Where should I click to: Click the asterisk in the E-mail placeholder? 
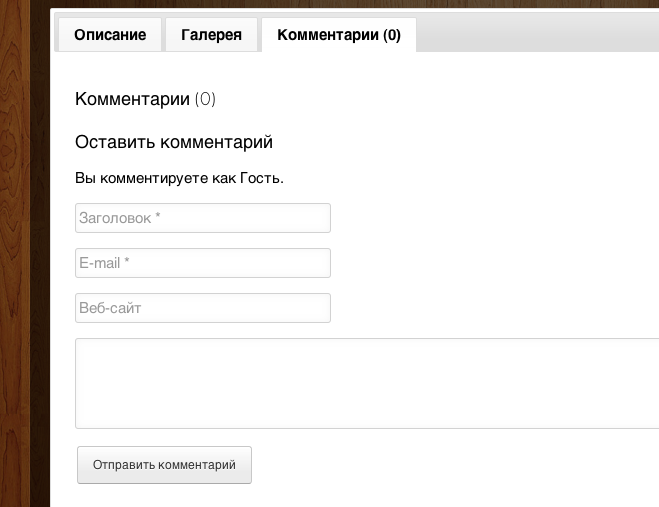127,263
